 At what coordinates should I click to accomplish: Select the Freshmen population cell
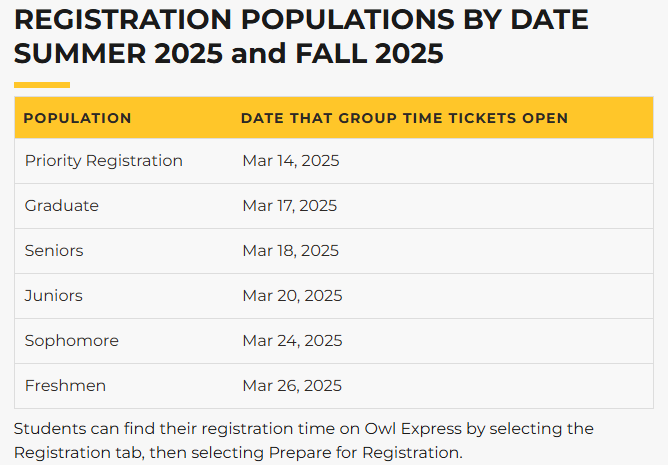click(x=65, y=386)
